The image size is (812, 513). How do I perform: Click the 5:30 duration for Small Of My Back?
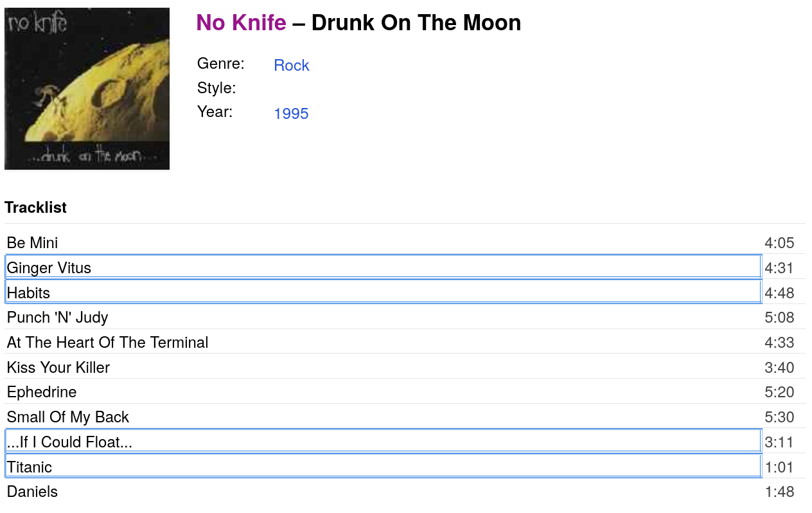779,417
